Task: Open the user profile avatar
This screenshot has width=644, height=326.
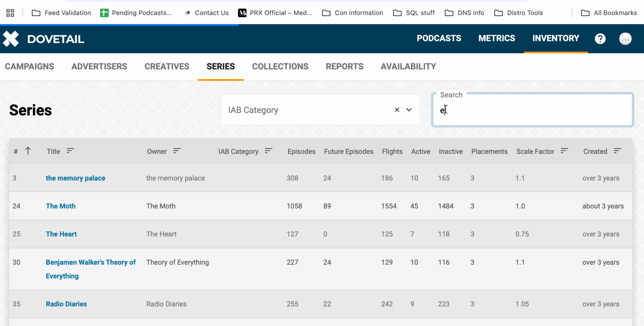Action: (625, 39)
